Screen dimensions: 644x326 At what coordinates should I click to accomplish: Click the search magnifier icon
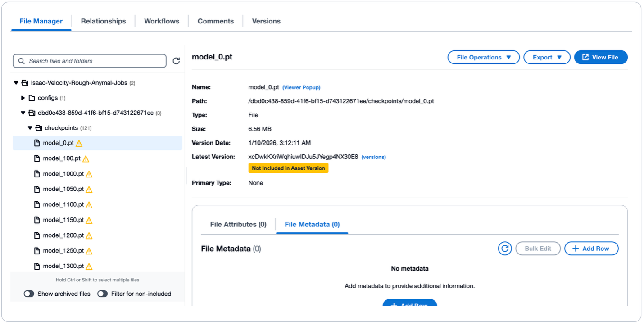(x=21, y=61)
